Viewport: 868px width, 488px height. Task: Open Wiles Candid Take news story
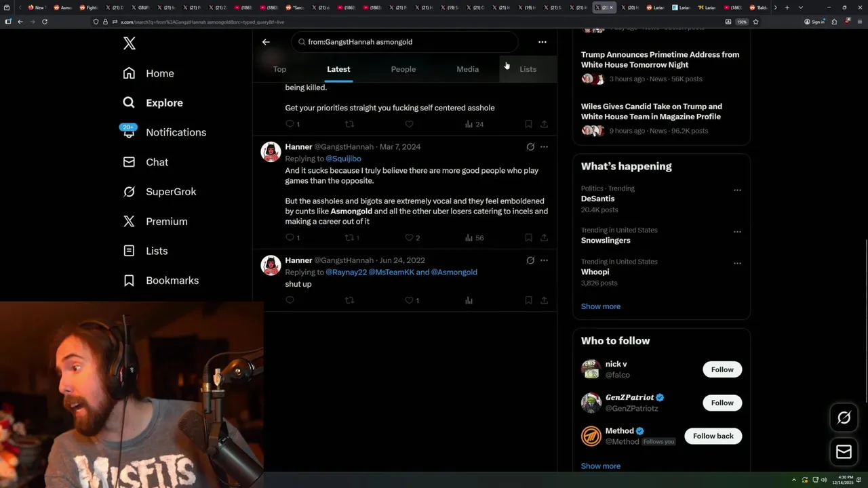coord(661,119)
